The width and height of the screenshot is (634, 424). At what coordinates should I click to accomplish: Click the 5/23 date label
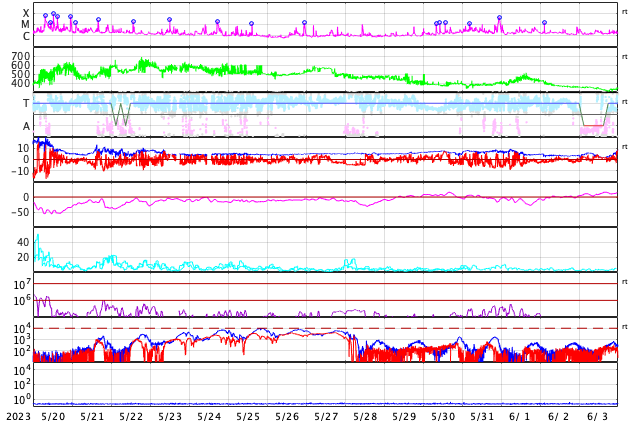[x=170, y=417]
